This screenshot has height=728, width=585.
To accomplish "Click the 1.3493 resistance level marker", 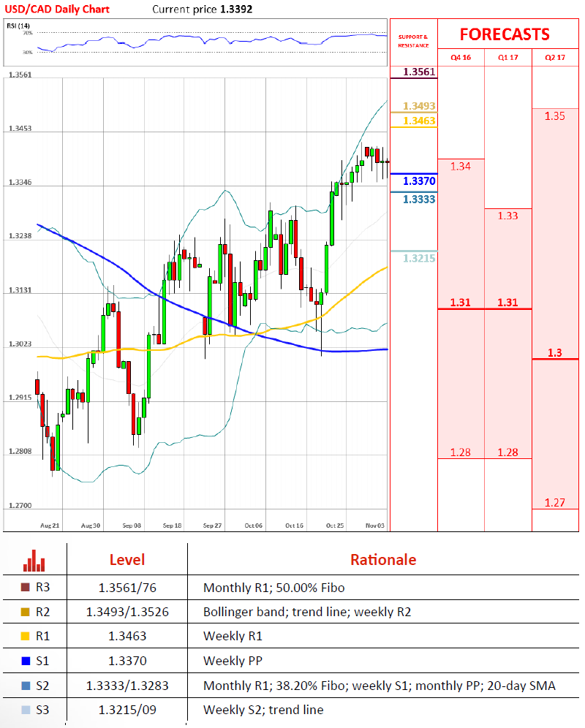I will click(x=419, y=106).
